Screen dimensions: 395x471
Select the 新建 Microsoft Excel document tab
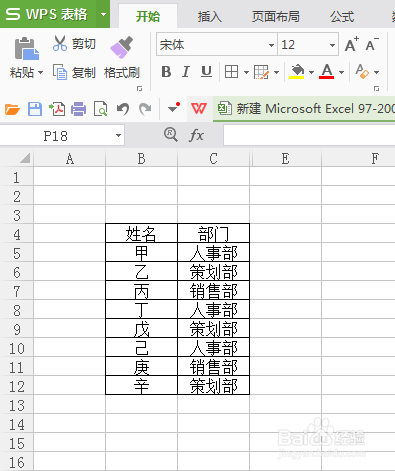click(304, 109)
